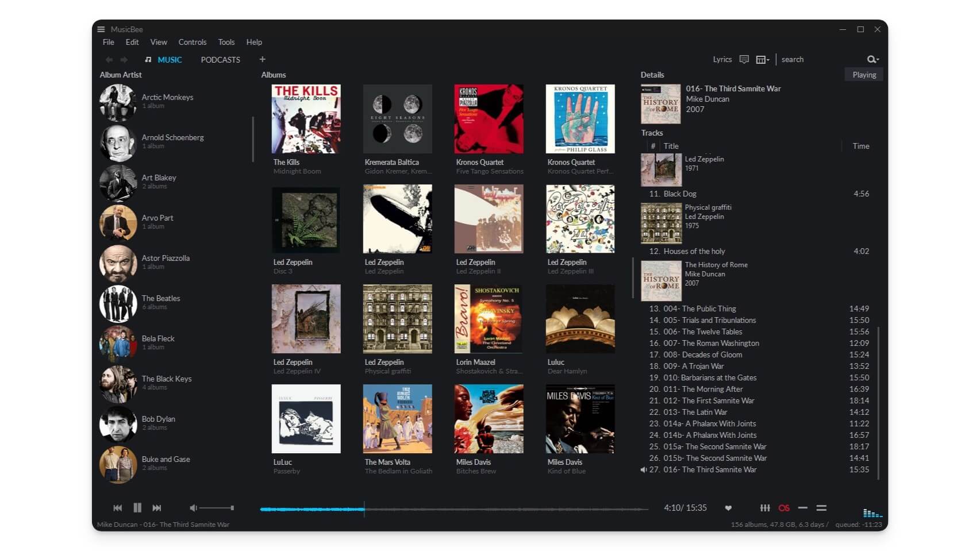980x551 pixels.
Task: Open the hamburger menu beside MusicBee title
Action: point(101,29)
